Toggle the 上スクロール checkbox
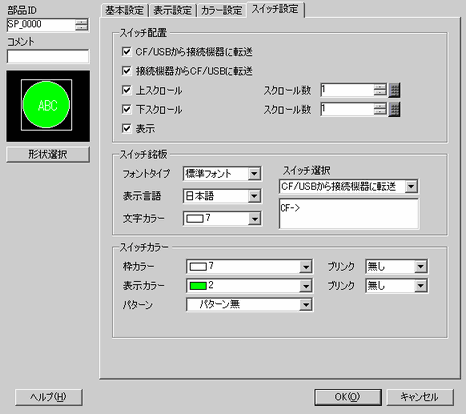This screenshot has height=414, width=466. [x=127, y=90]
